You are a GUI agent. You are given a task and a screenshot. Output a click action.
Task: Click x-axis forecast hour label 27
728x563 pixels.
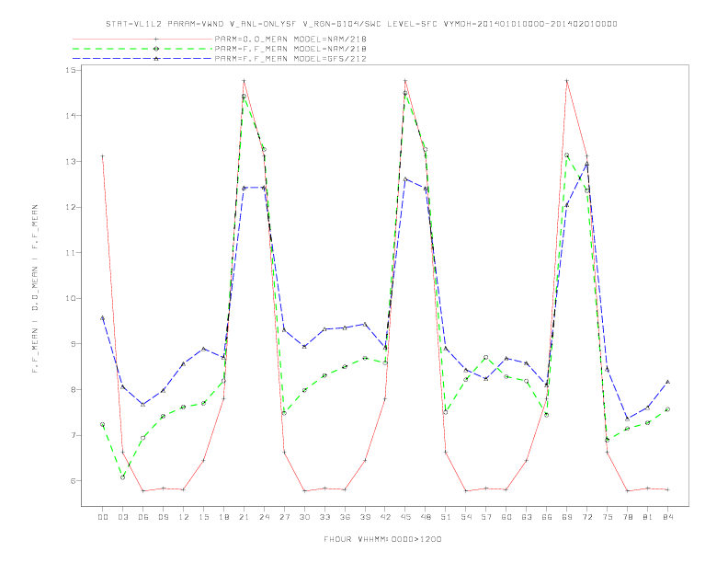(284, 517)
